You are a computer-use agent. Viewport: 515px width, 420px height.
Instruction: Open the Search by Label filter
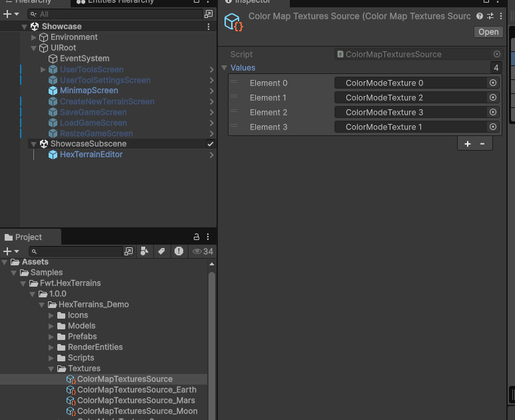click(161, 251)
